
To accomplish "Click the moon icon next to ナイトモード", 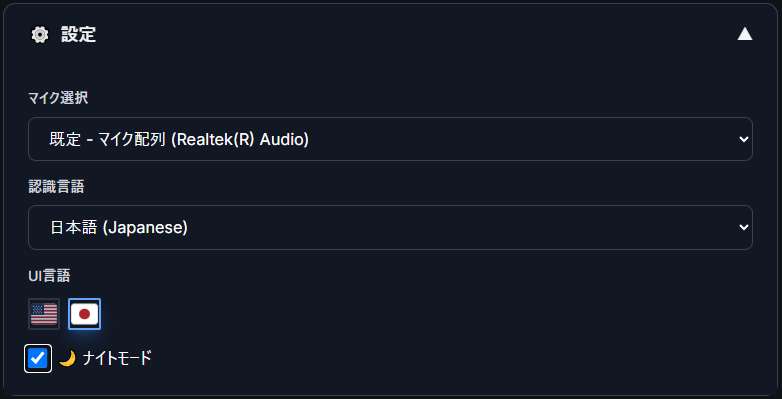I will click(x=67, y=358).
